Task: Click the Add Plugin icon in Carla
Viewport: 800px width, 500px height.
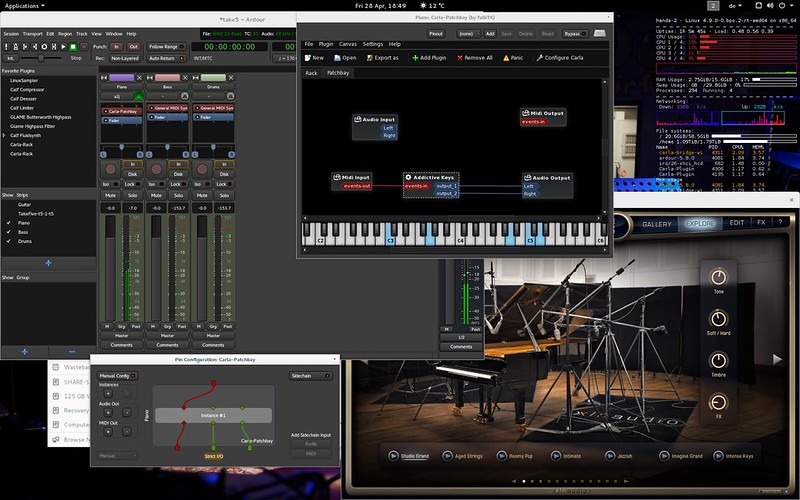Action: [415, 58]
